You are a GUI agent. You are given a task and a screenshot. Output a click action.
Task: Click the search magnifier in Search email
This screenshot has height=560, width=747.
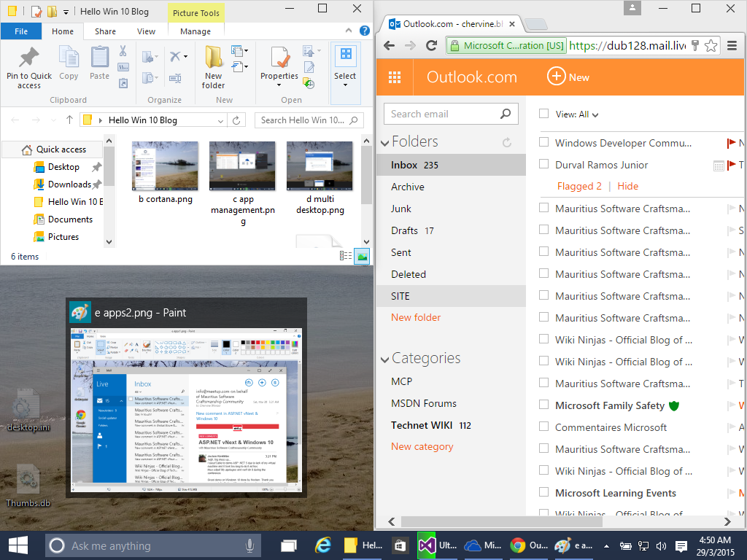click(x=506, y=114)
